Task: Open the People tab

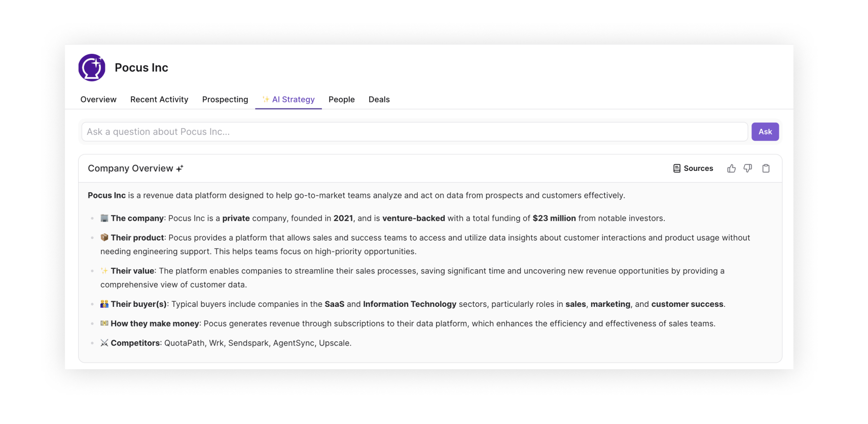Action: pos(342,99)
